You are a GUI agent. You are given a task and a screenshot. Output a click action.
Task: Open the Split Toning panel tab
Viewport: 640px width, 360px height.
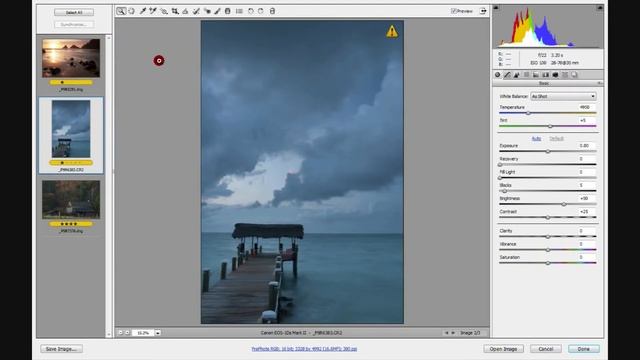point(536,75)
